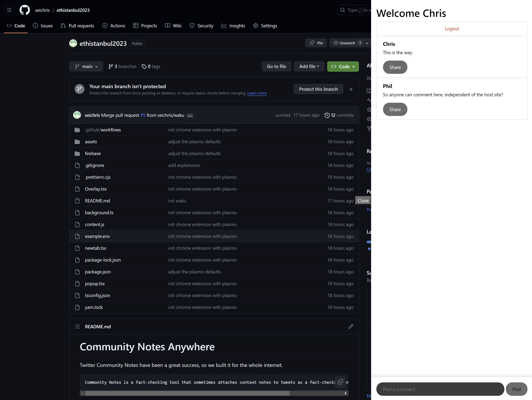Click the scrollbar left arrow
The image size is (532, 400).
(x=83, y=393)
